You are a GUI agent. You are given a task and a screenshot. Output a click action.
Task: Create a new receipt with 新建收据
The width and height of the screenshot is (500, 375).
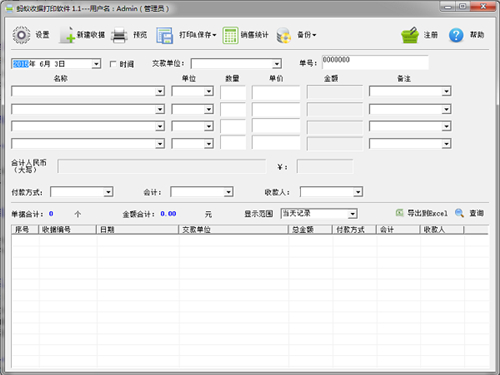point(68,35)
